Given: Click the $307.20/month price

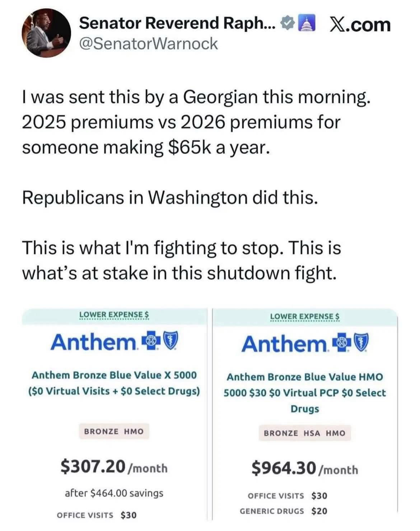Looking at the screenshot, I should click(114, 467).
